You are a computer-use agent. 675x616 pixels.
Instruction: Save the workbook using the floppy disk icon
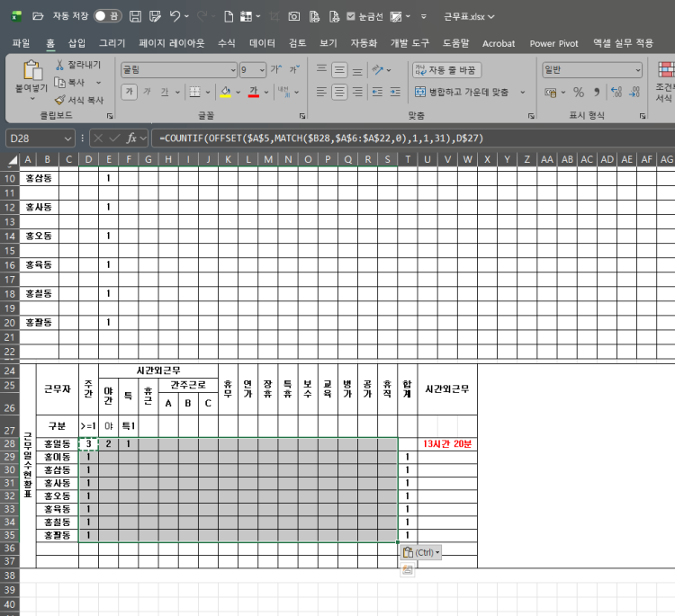tap(134, 16)
